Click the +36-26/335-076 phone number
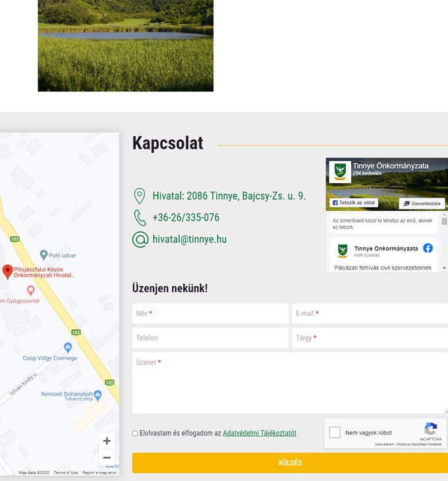Image resolution: width=448 pixels, height=481 pixels. [186, 217]
